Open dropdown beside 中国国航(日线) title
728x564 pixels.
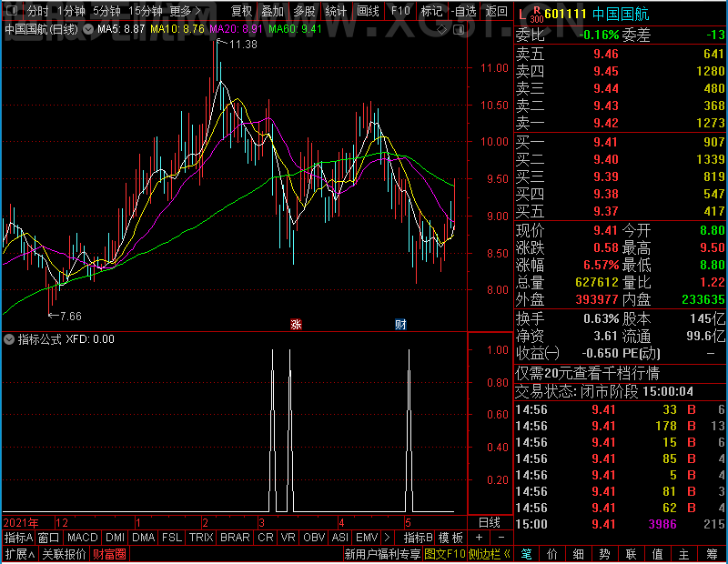(x=88, y=29)
